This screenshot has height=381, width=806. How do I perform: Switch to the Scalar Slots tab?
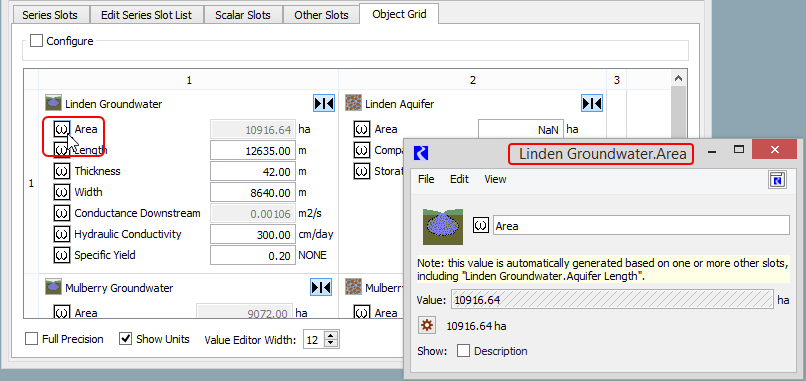pyautogui.click(x=243, y=15)
